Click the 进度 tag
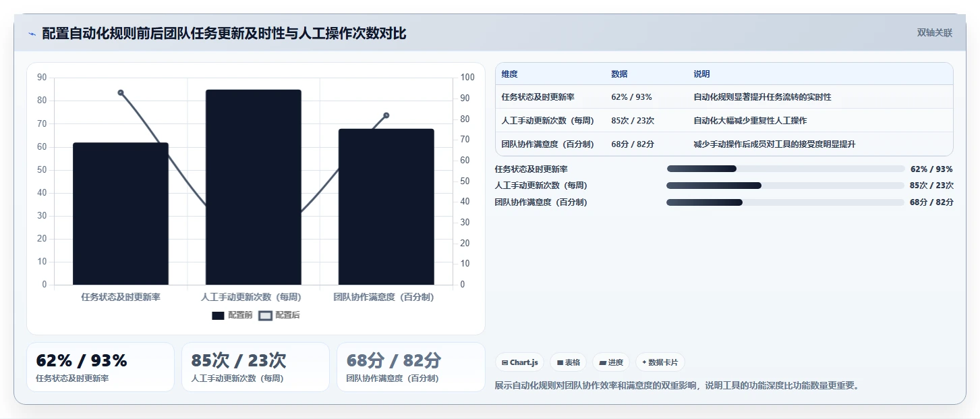The image size is (980, 419). pyautogui.click(x=611, y=362)
